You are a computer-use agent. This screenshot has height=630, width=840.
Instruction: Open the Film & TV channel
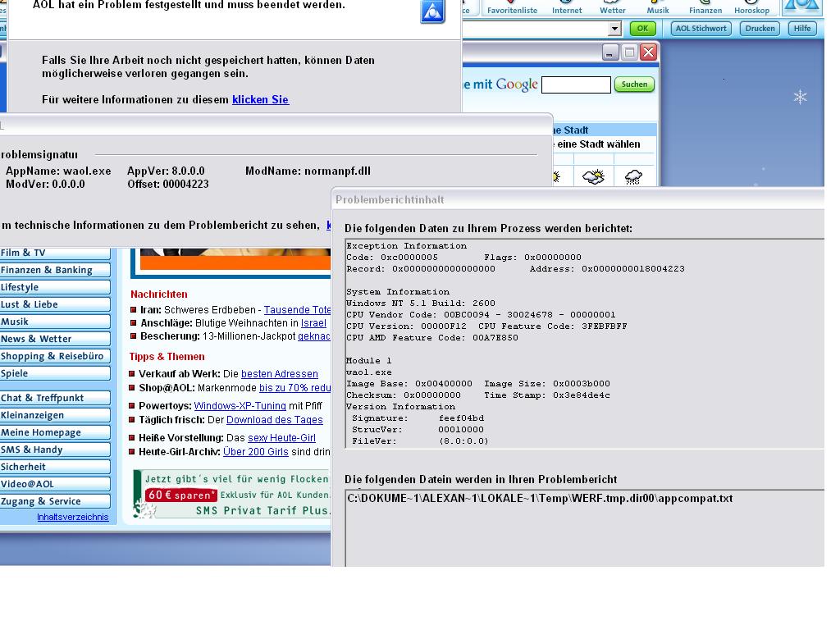[x=55, y=253]
